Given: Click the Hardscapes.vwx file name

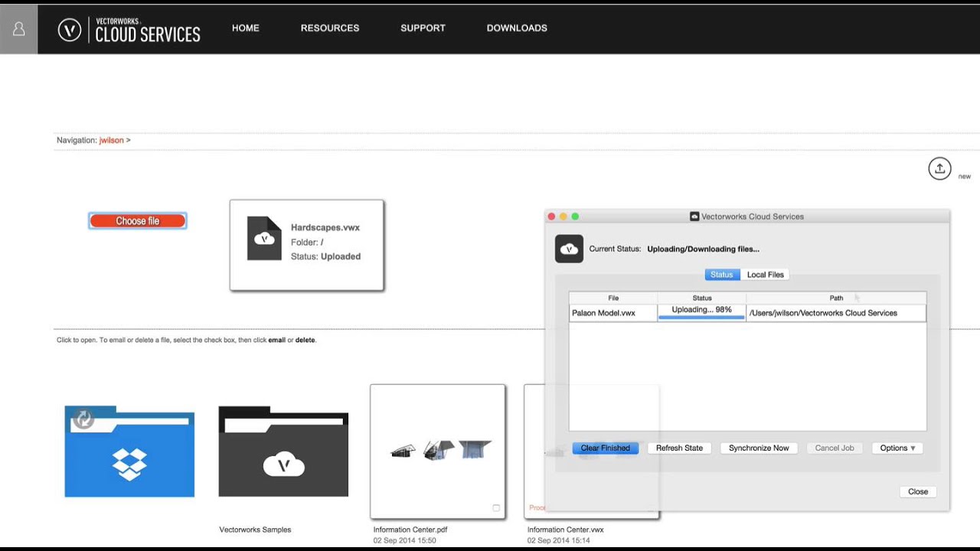Looking at the screenshot, I should [325, 228].
